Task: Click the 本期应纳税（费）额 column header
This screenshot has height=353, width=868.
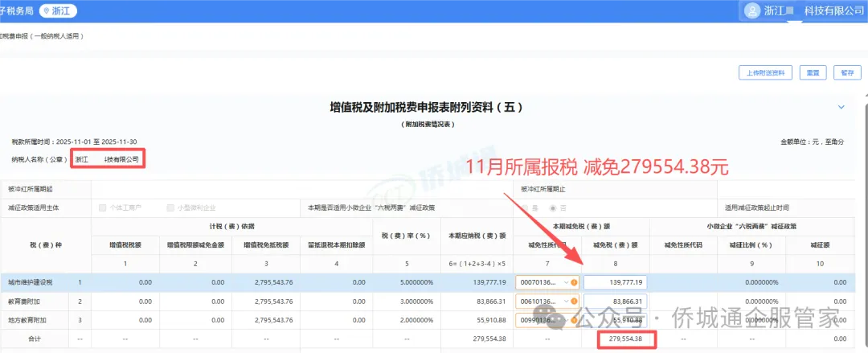Action: [477, 235]
